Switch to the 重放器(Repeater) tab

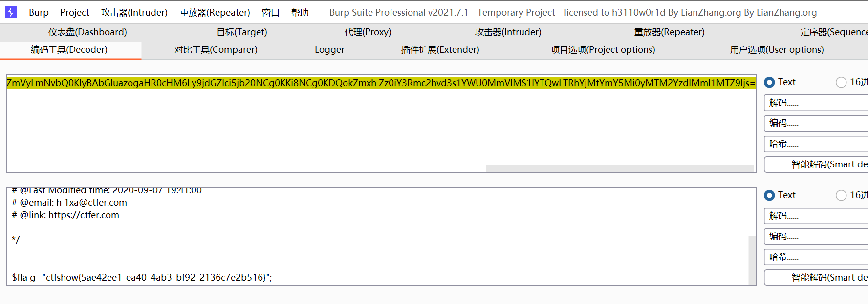670,32
